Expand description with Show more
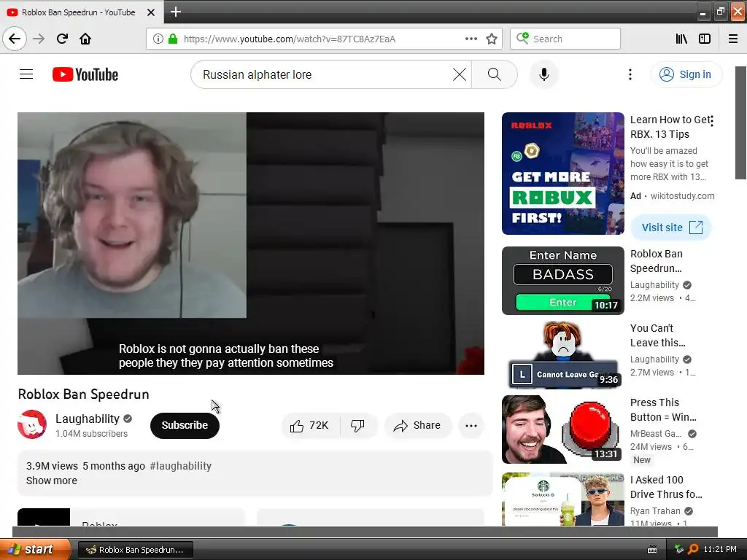Viewport: 747px width, 560px height. 52,481
